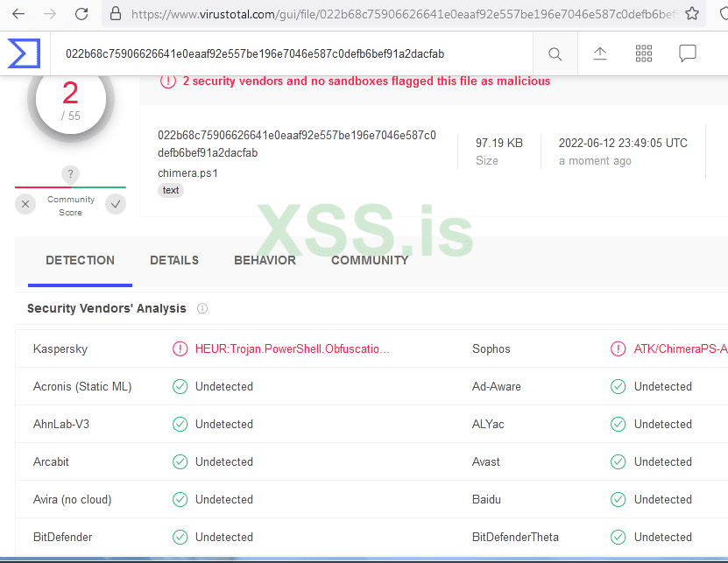Open the apps grid menu

click(x=644, y=53)
